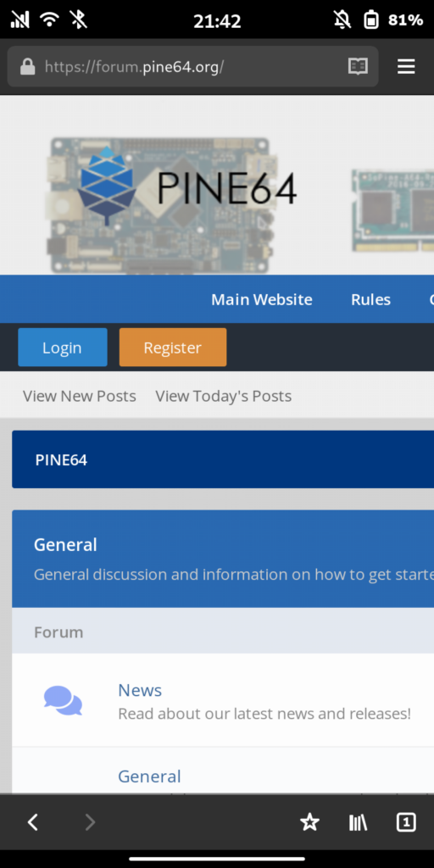Click the News forum speech bubbles icon

pyautogui.click(x=63, y=700)
